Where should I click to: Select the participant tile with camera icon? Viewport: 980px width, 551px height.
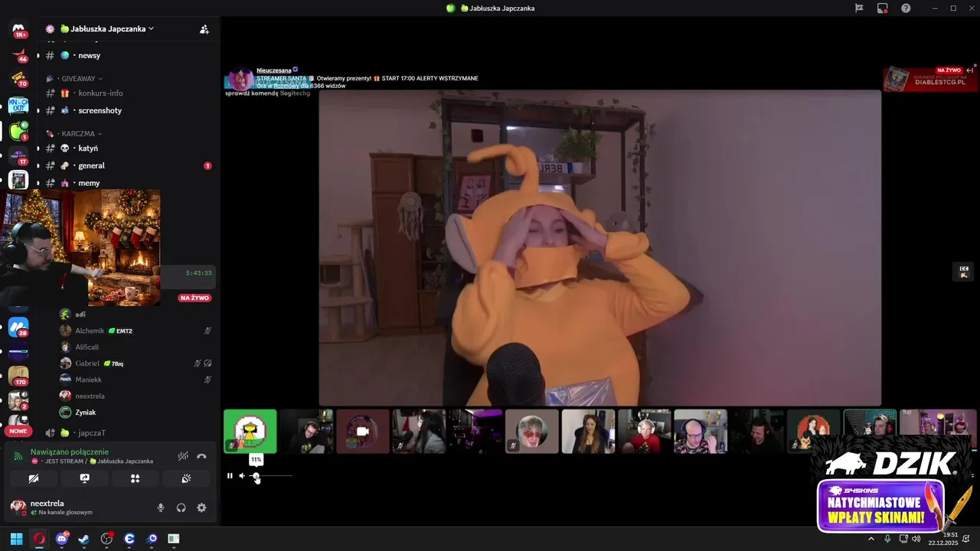point(363,431)
